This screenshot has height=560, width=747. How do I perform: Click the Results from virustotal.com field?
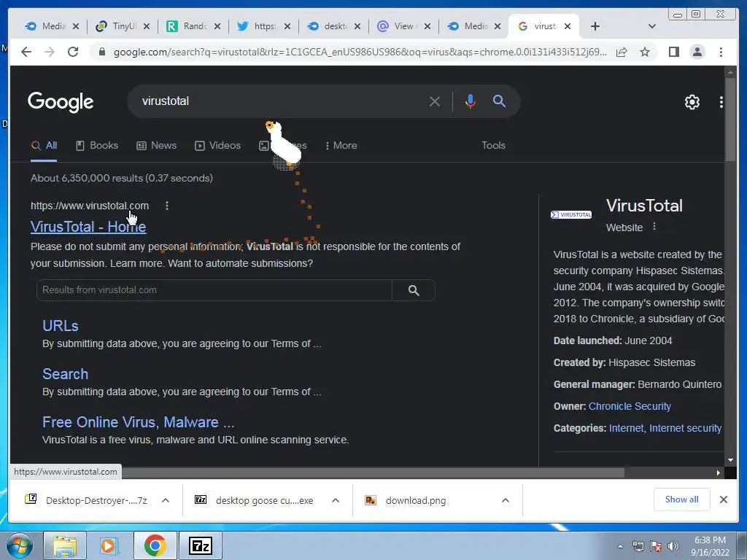click(x=214, y=290)
